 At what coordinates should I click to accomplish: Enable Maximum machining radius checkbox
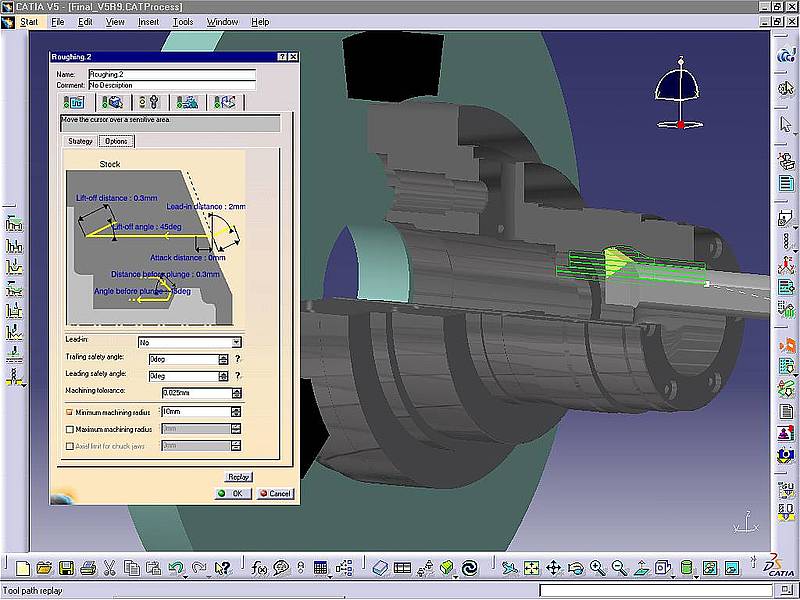click(x=70, y=429)
